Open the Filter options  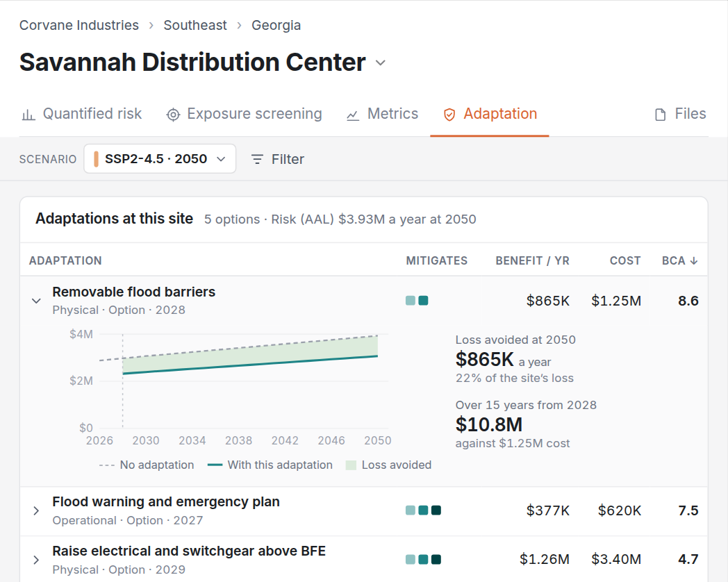pyautogui.click(x=278, y=159)
